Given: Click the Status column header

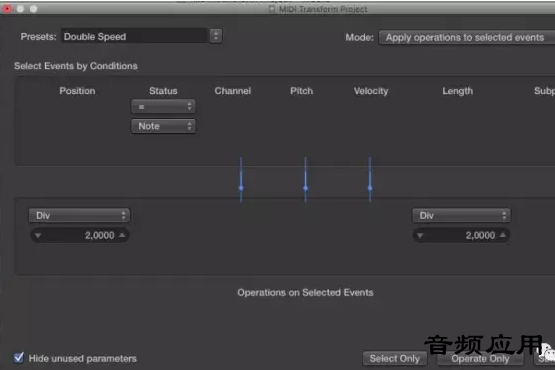Looking at the screenshot, I should pyautogui.click(x=163, y=91).
